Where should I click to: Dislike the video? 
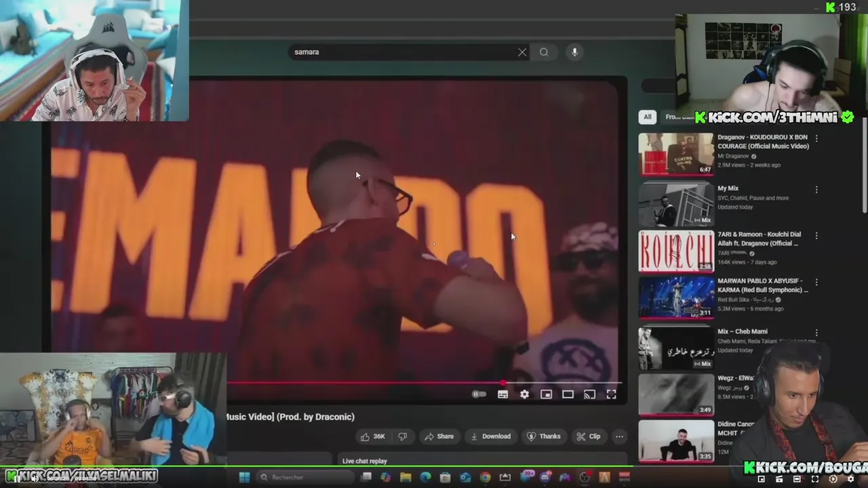[403, 436]
